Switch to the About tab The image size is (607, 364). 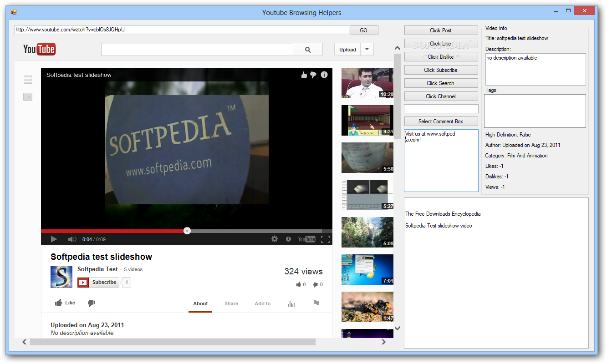[x=200, y=303]
